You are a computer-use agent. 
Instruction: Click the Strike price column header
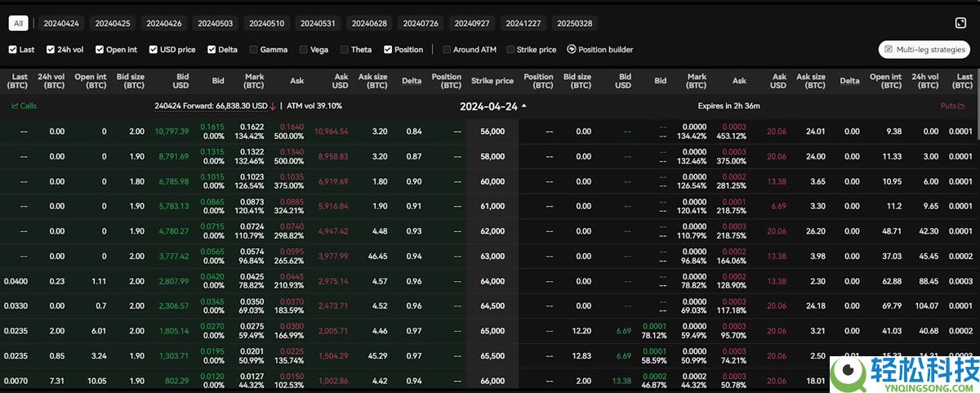(492, 81)
